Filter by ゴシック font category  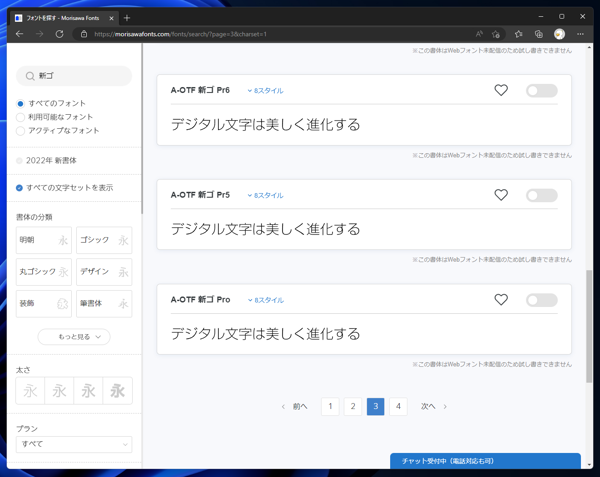click(104, 240)
